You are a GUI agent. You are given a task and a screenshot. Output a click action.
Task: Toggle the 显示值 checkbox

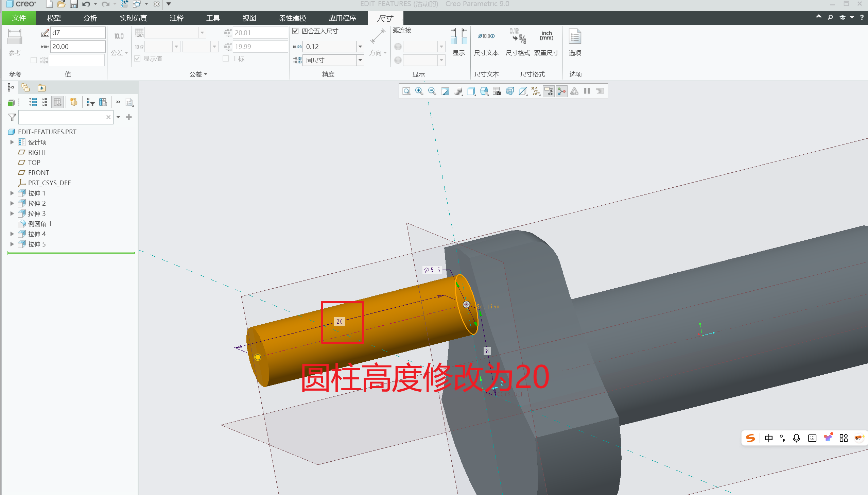pyautogui.click(x=137, y=58)
